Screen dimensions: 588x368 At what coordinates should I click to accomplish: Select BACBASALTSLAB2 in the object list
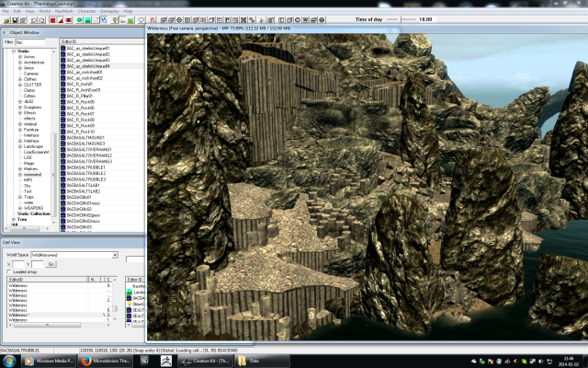coord(84,191)
